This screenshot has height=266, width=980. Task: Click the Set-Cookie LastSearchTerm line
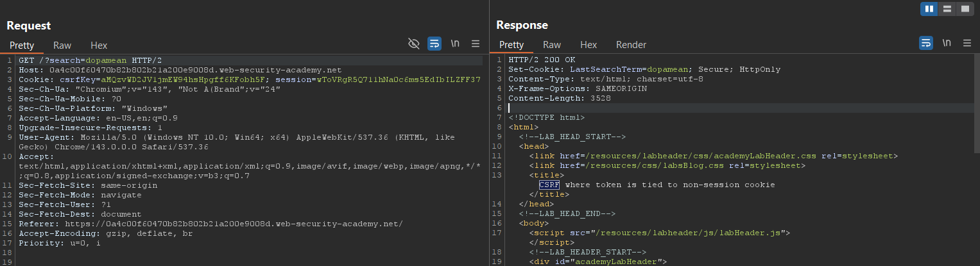pos(644,69)
